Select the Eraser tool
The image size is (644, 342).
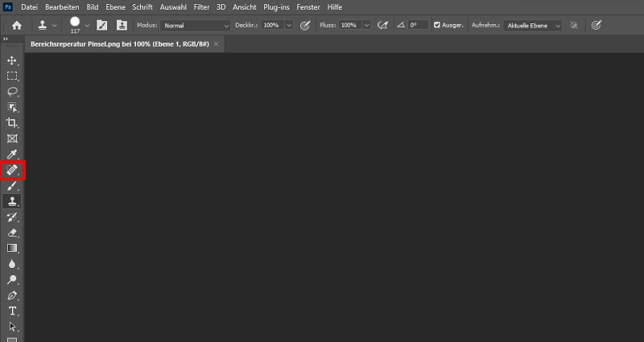click(x=12, y=233)
